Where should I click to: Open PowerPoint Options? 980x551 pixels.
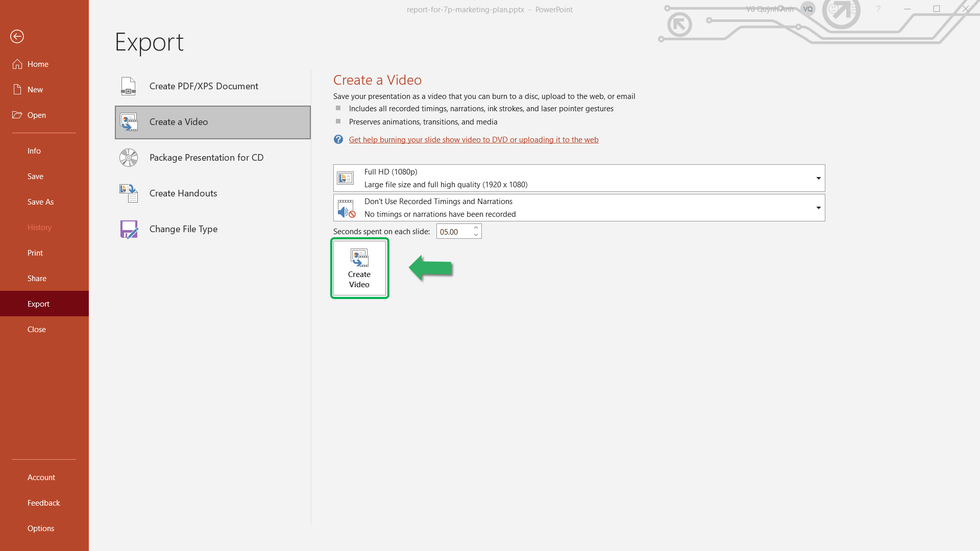point(44,528)
